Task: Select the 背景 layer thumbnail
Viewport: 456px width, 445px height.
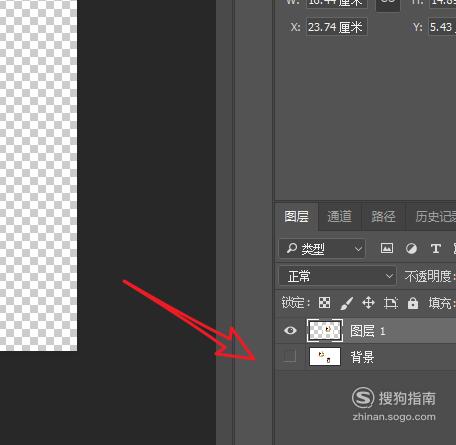Action: coord(325,356)
